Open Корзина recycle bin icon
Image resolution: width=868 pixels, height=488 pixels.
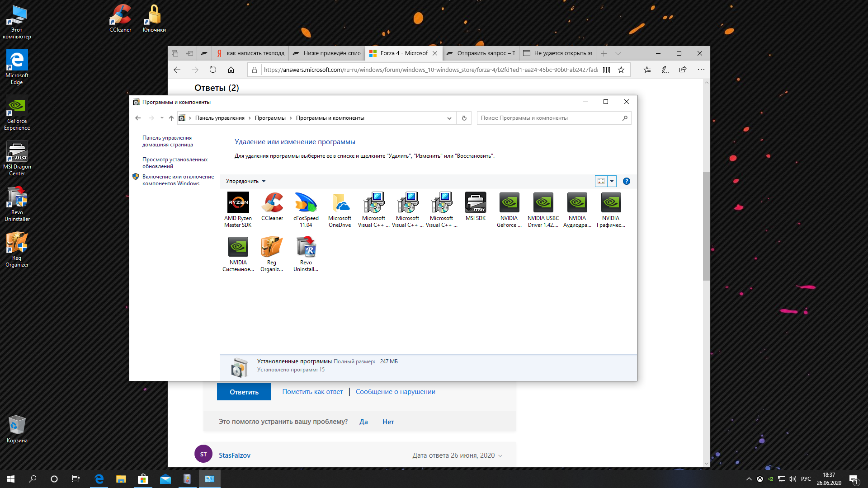(x=17, y=429)
